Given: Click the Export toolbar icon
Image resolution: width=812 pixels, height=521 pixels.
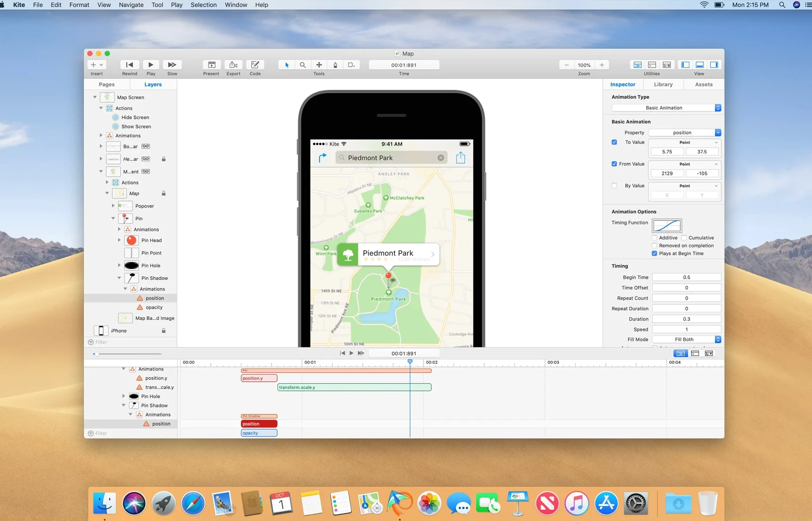Looking at the screenshot, I should point(233,65).
